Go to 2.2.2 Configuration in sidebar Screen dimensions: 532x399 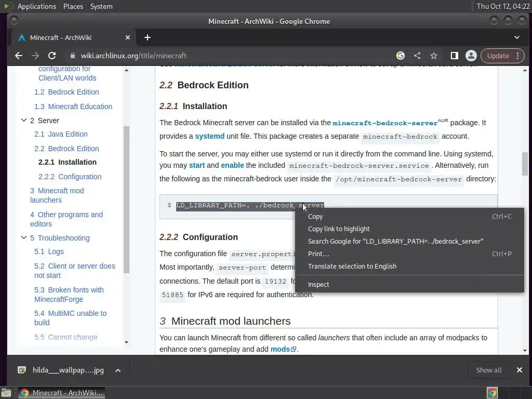pyautogui.click(x=70, y=177)
